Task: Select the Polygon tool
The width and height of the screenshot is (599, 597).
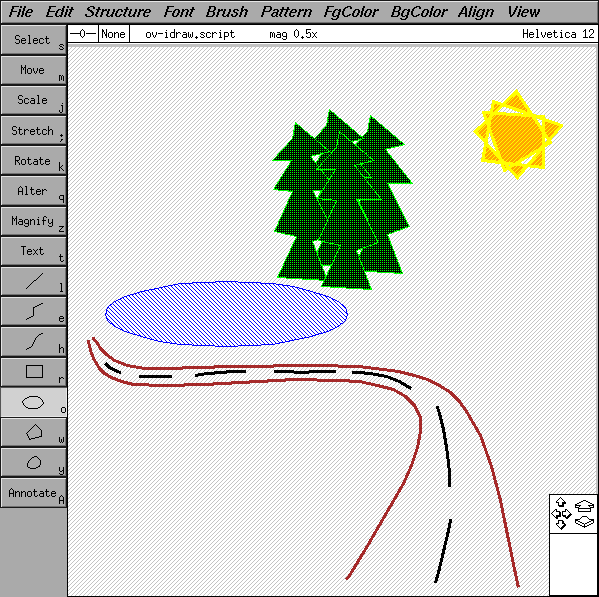Action: pos(34,433)
